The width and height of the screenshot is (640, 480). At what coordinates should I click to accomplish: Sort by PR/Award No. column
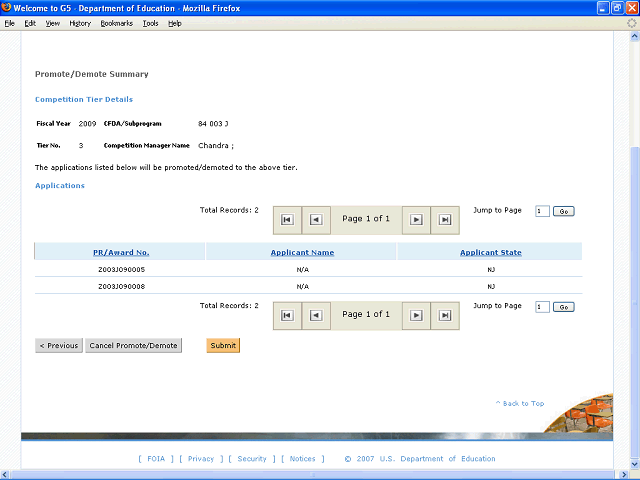pyautogui.click(x=121, y=253)
